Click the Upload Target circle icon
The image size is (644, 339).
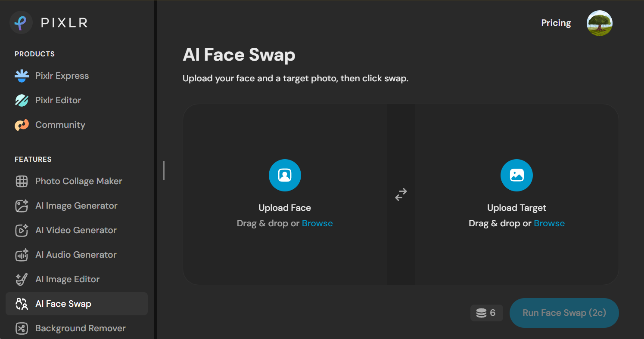(516, 175)
